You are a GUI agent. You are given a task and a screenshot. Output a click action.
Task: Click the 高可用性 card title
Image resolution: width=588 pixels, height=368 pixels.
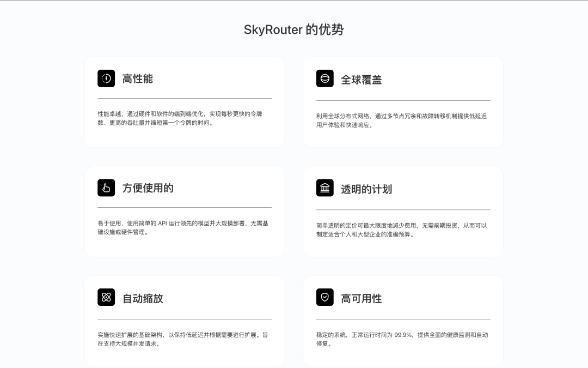point(361,299)
